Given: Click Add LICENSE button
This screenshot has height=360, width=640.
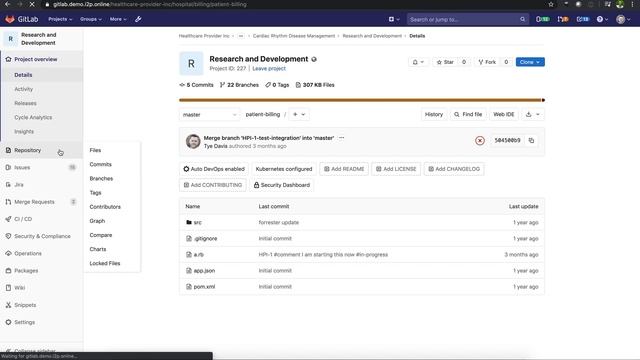Looking at the screenshot, I should tap(396, 169).
